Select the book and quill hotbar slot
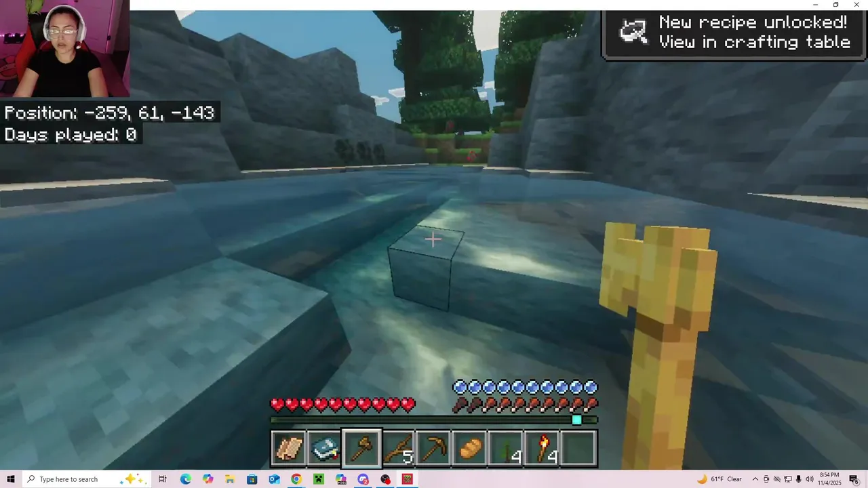The height and width of the screenshot is (488, 868). tap(325, 448)
